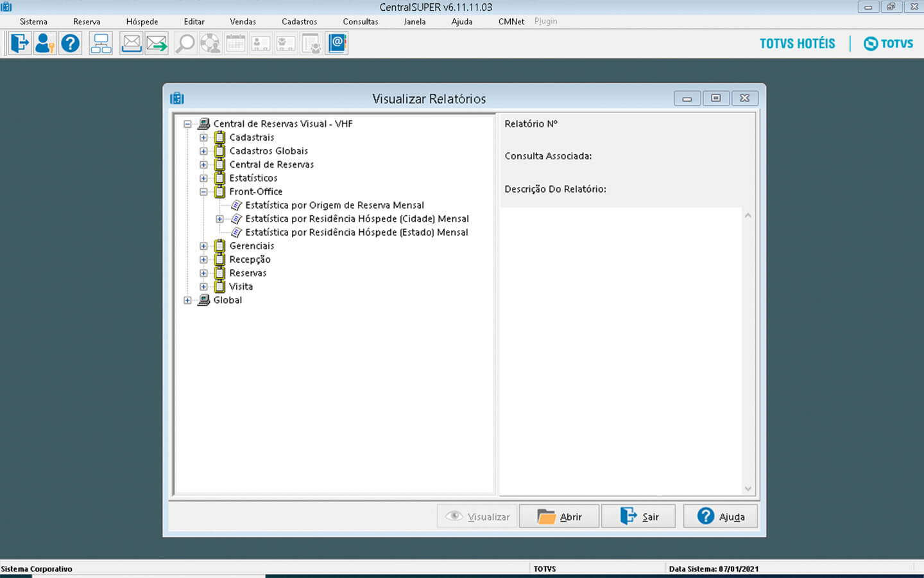Click the Sair button
Screen dimensions: 924x578
pos(638,516)
